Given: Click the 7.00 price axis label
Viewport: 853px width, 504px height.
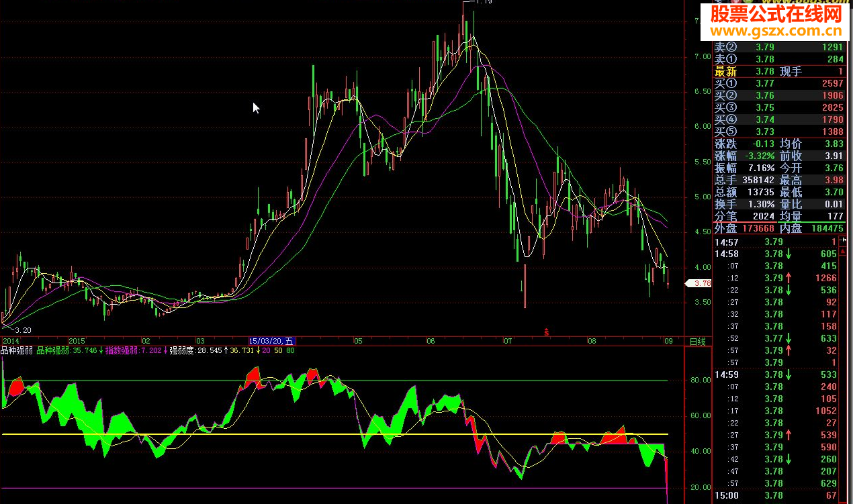Looking at the screenshot, I should click(x=702, y=56).
